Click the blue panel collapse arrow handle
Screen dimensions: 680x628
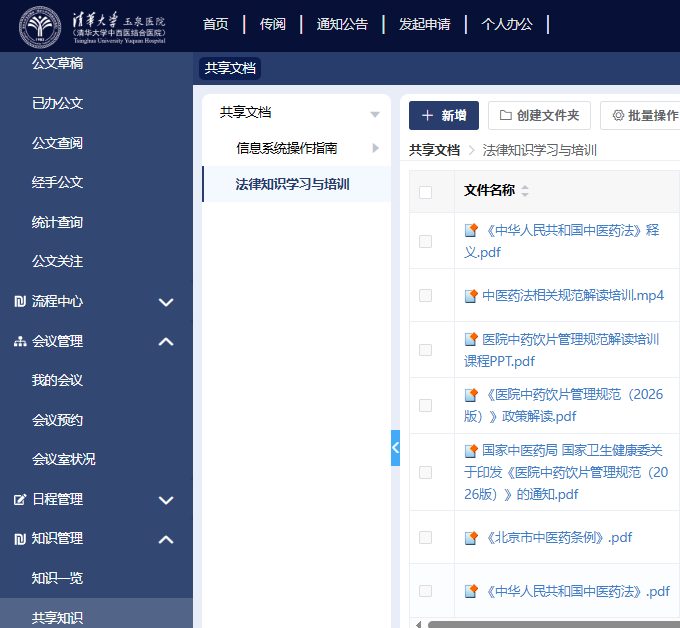click(x=396, y=448)
